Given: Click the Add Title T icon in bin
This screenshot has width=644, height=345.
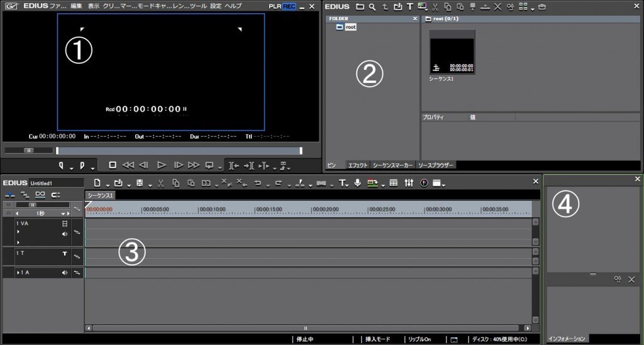Looking at the screenshot, I should [x=409, y=7].
